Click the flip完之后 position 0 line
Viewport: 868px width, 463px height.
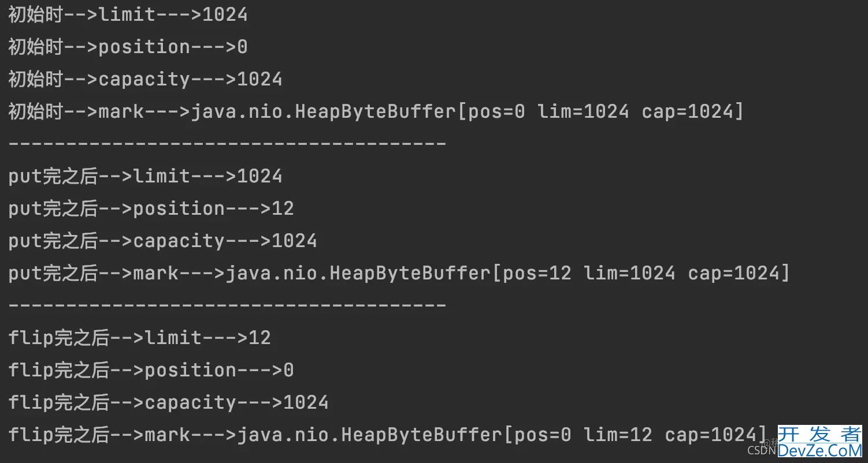click(x=151, y=370)
